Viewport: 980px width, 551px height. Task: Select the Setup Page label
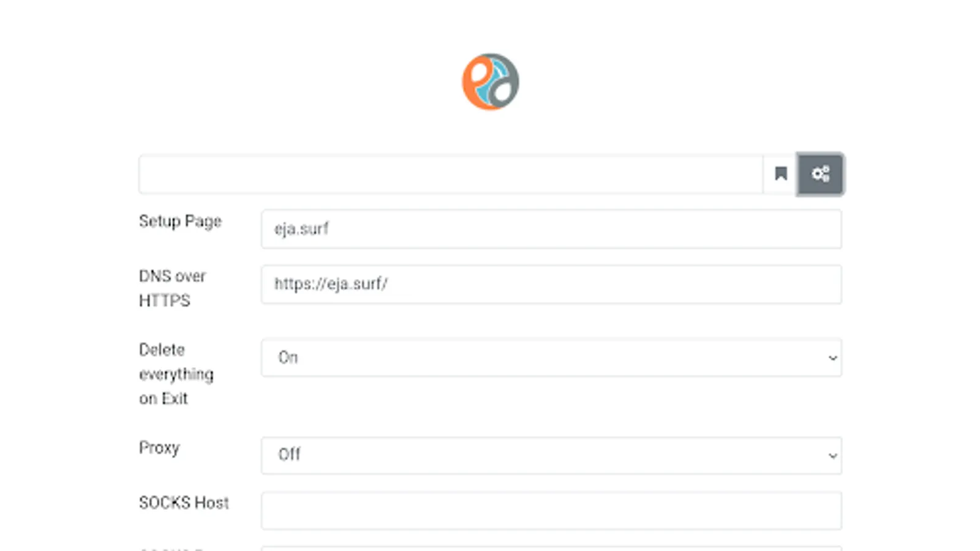180,221
